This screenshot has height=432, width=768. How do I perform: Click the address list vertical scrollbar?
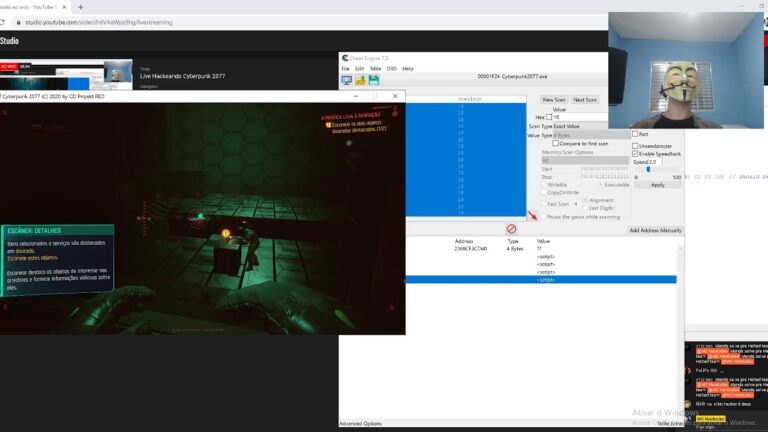tap(680, 333)
